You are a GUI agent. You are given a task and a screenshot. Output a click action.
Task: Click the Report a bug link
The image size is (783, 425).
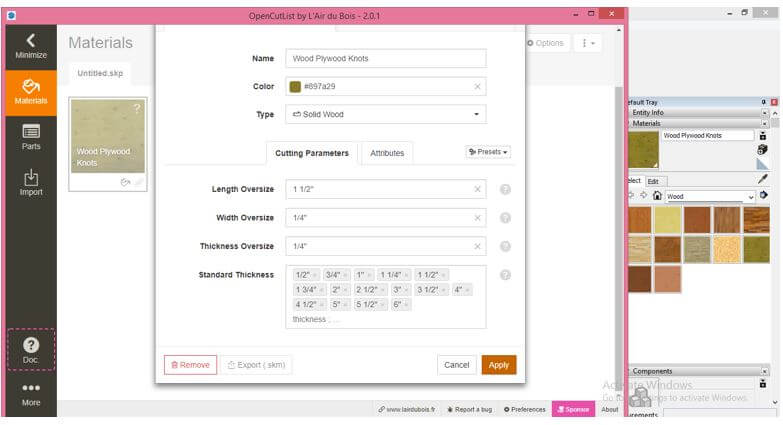point(469,410)
